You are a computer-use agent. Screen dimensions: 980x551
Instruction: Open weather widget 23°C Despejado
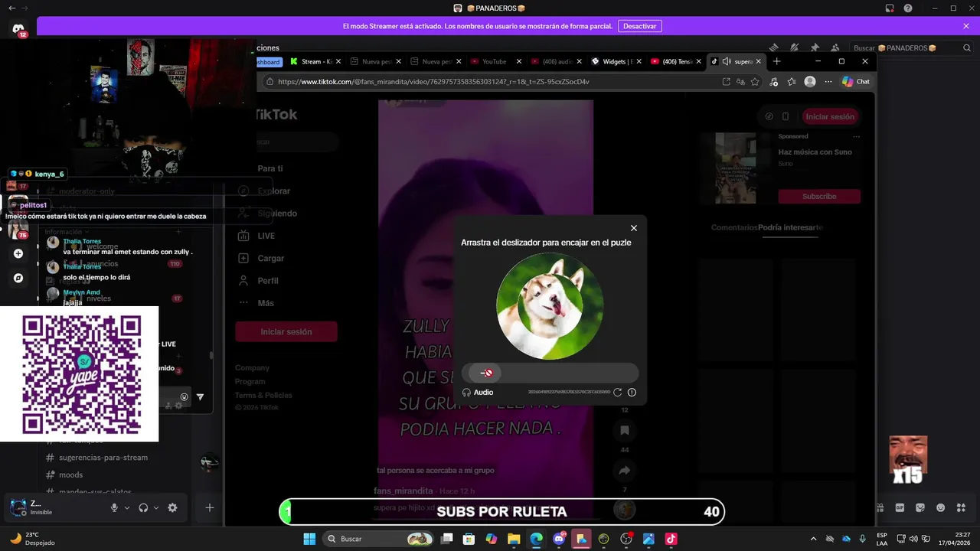33,539
